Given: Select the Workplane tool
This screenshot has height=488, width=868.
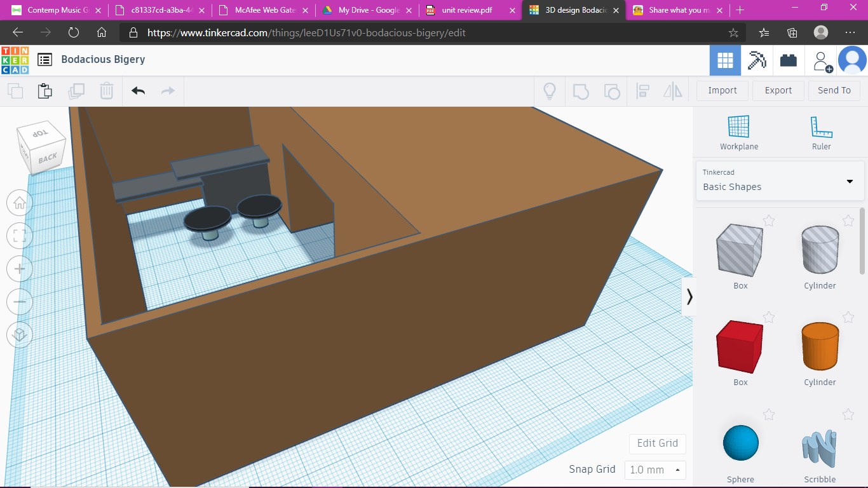Looking at the screenshot, I should pyautogui.click(x=739, y=133).
